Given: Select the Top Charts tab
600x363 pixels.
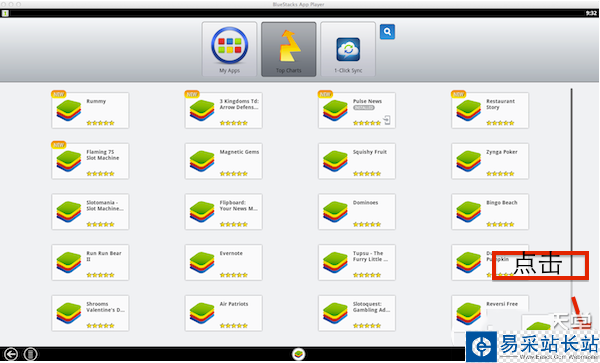Looking at the screenshot, I should (289, 49).
